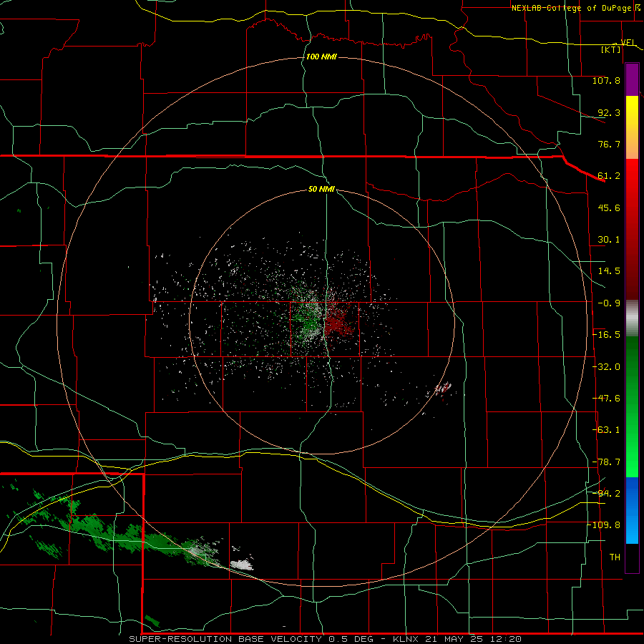The image size is (644, 644).
Task: Click the 14.5 scale value
Action: [x=609, y=271]
